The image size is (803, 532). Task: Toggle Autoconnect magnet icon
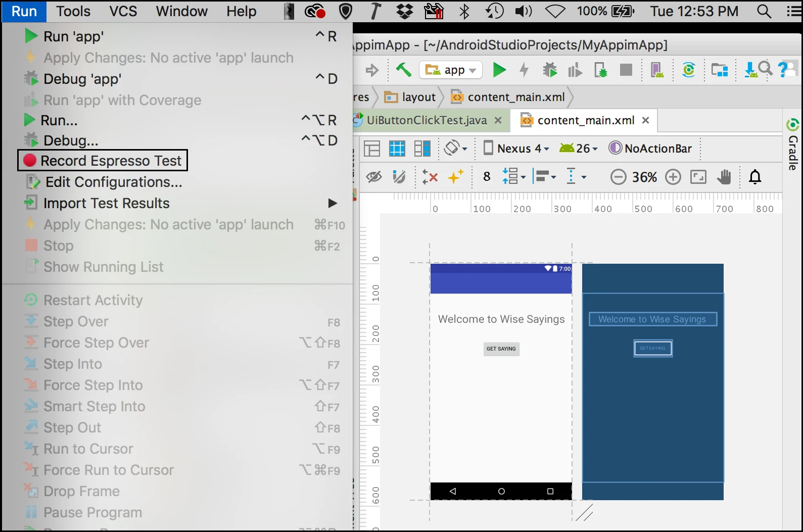(399, 177)
